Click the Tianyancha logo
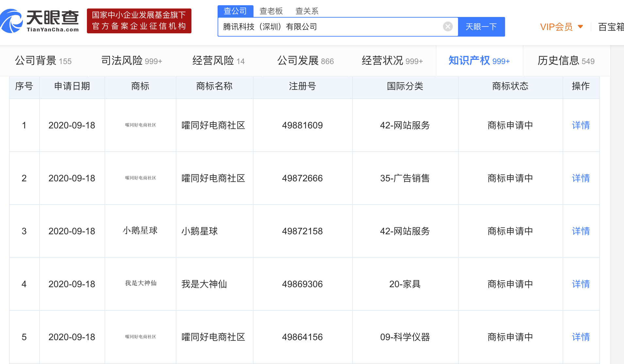This screenshot has height=364, width=624. [40, 21]
